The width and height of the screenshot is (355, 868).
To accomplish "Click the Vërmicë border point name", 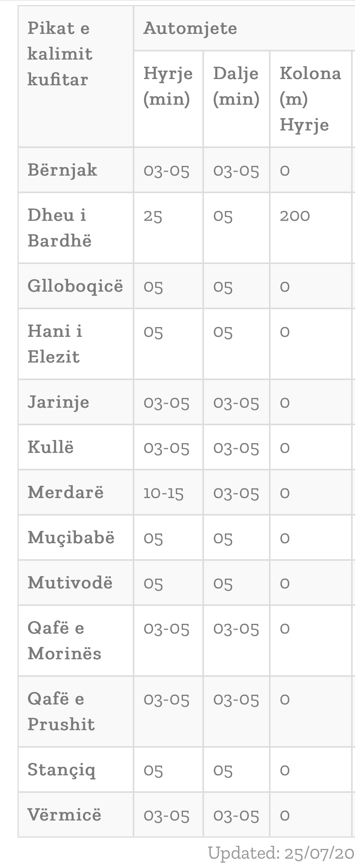I will coord(64,815).
